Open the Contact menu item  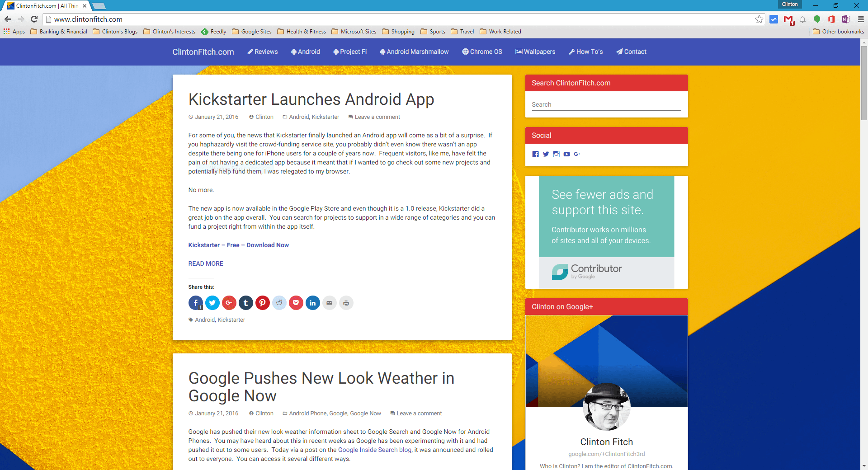pyautogui.click(x=632, y=52)
